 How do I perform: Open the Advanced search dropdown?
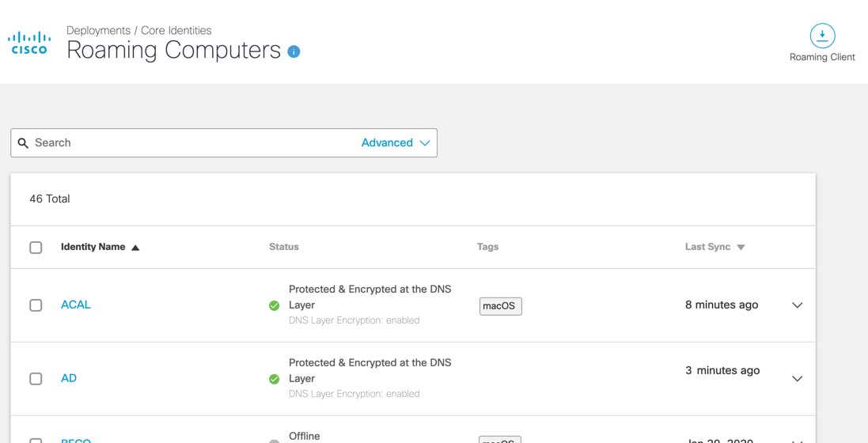(396, 143)
